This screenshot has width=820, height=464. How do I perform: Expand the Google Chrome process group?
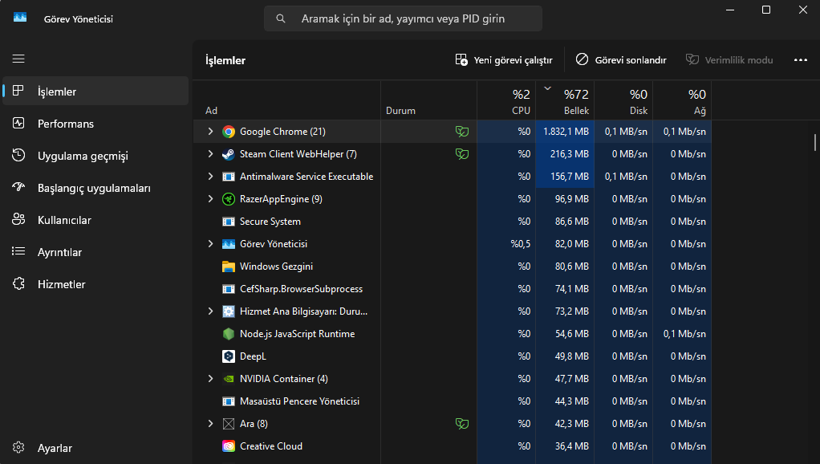(210, 131)
